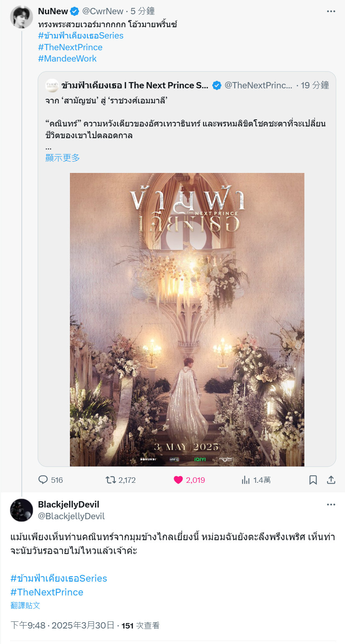View analytics showing 1.4萬 views
345x644 pixels.
(x=256, y=480)
